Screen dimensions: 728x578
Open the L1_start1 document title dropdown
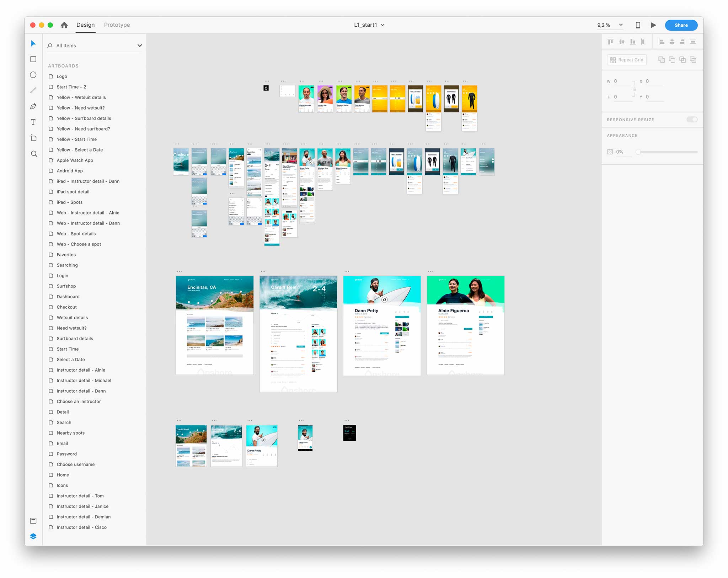pos(382,25)
